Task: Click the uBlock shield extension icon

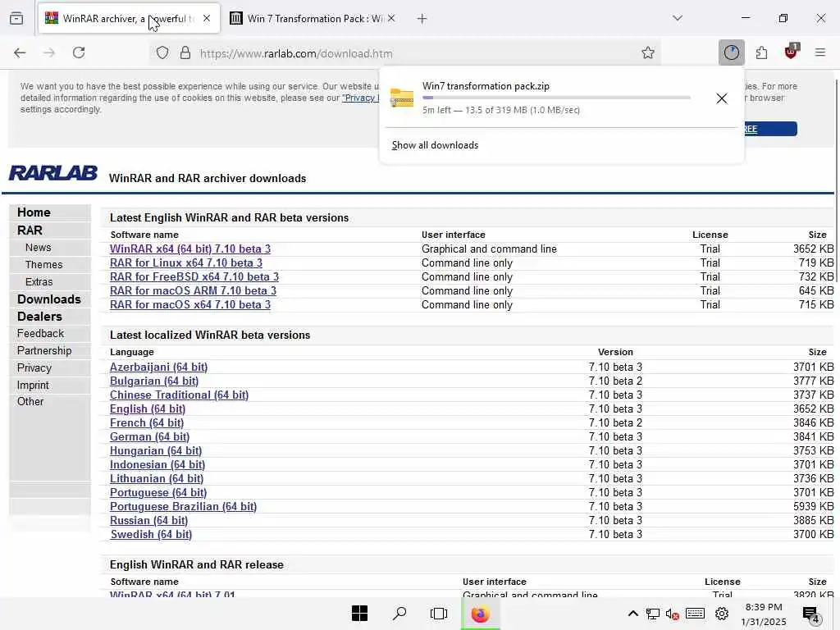Action: click(792, 52)
